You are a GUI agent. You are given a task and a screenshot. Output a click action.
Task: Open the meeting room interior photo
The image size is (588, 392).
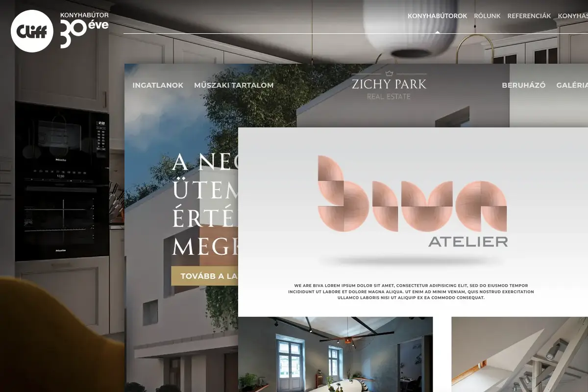335,354
